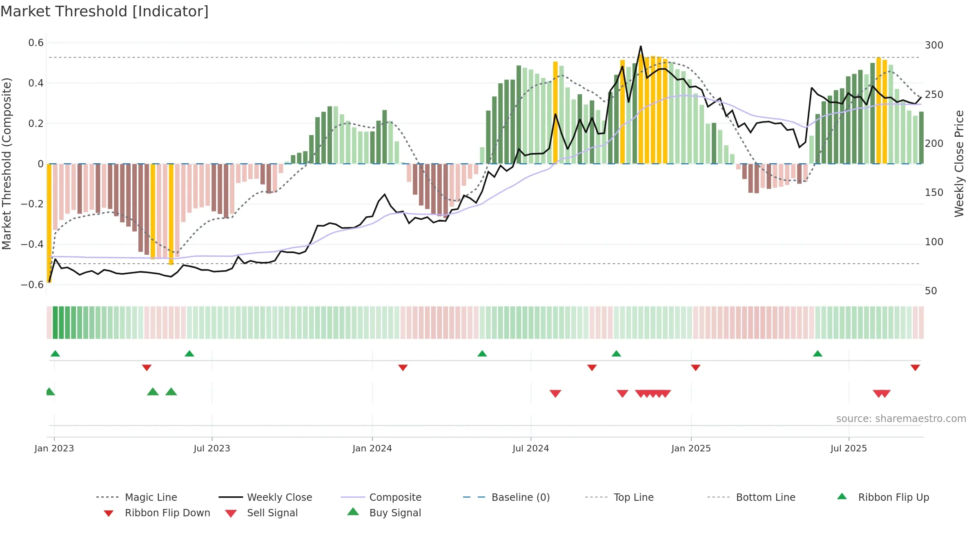Image resolution: width=980 pixels, height=551 pixels.
Task: Click ribbon flip up marker before Jul 2023
Action: point(189,353)
